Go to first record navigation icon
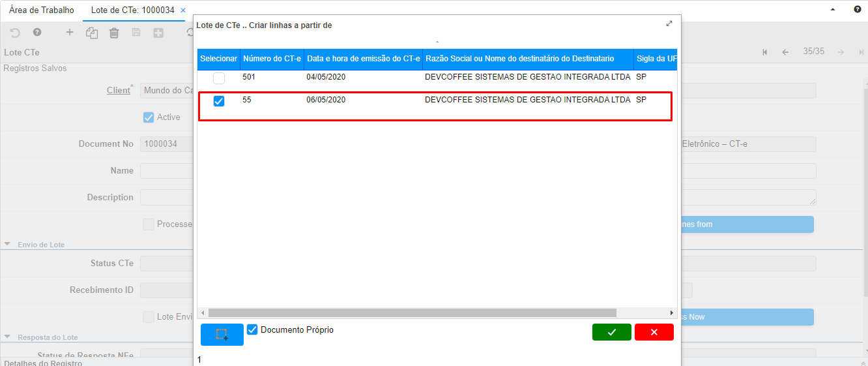Image resolution: width=868 pixels, height=366 pixels. pos(765,52)
